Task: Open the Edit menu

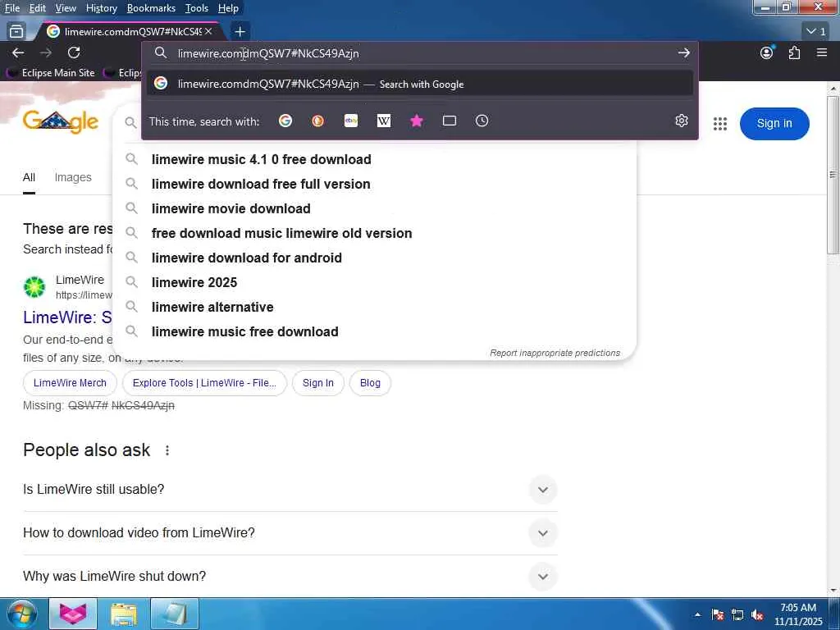Action: click(x=38, y=8)
